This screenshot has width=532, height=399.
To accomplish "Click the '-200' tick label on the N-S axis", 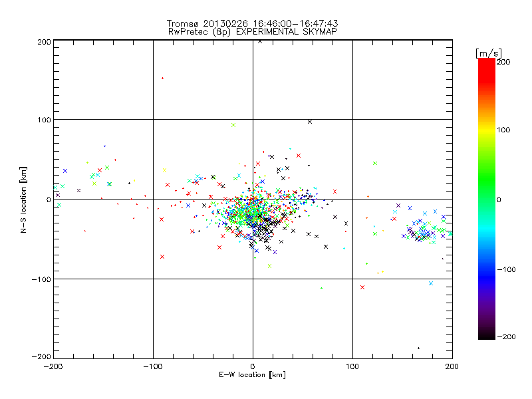I will click(x=41, y=356).
